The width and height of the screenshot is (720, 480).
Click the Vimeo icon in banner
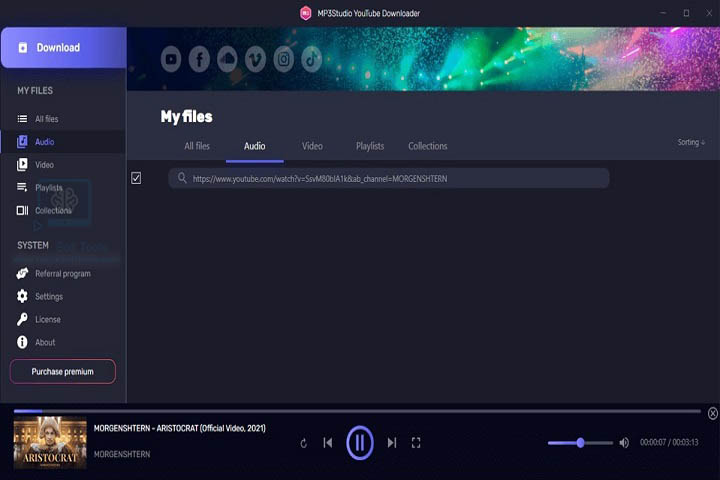point(255,59)
